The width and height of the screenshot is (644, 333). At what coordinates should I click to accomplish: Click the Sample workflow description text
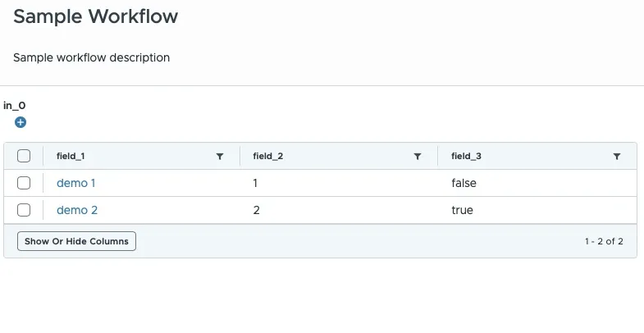coord(91,57)
